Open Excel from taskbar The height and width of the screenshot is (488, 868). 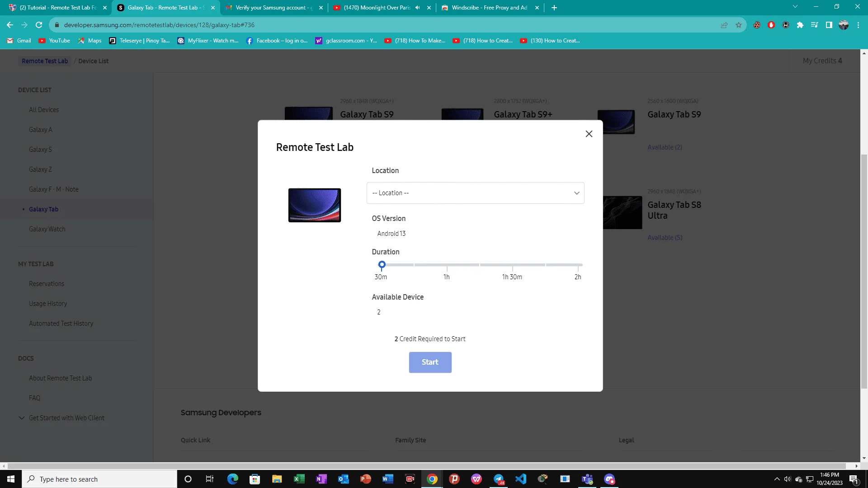coord(299,479)
